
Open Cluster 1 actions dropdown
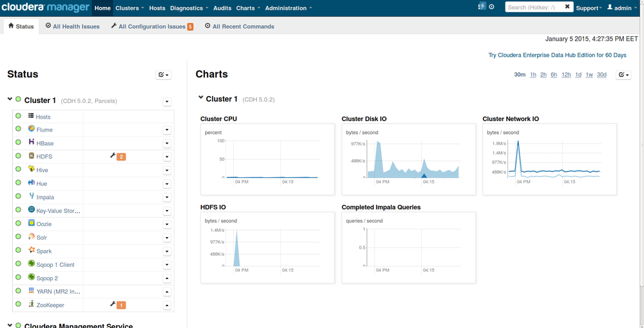point(167,102)
